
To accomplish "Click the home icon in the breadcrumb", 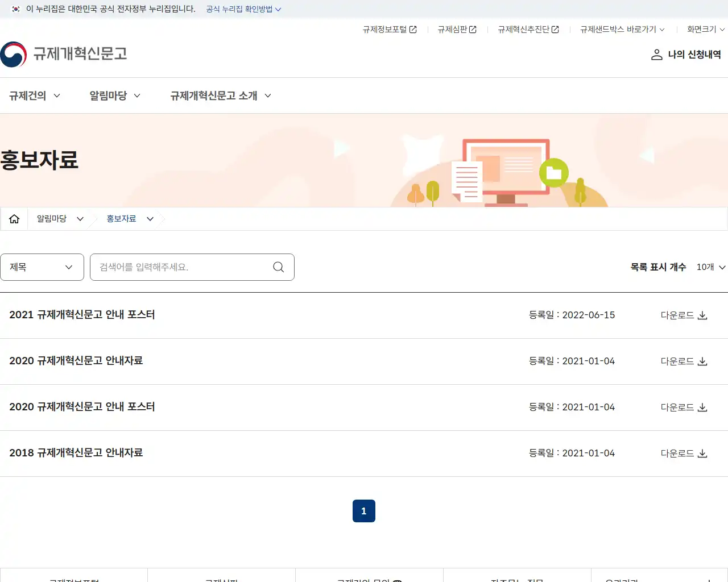I will (14, 218).
